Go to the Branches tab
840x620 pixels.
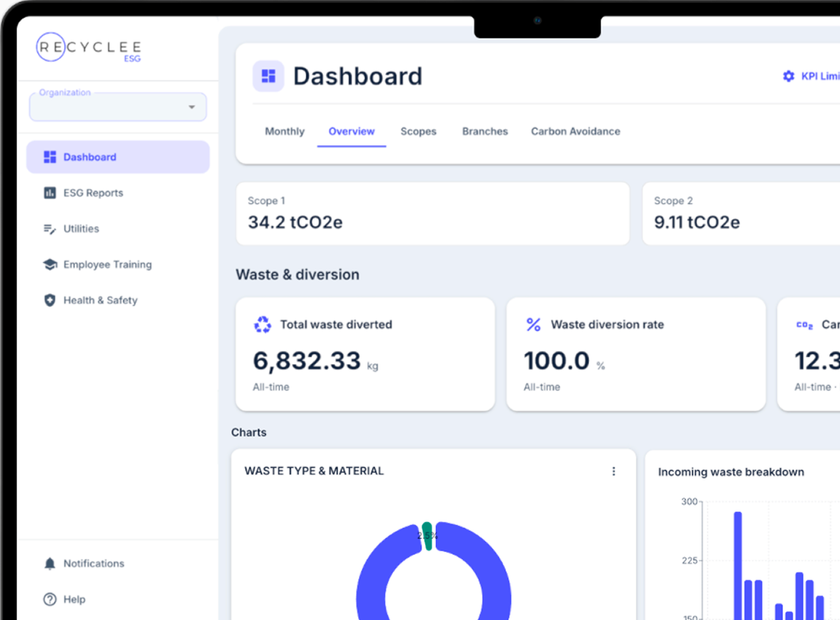[485, 131]
